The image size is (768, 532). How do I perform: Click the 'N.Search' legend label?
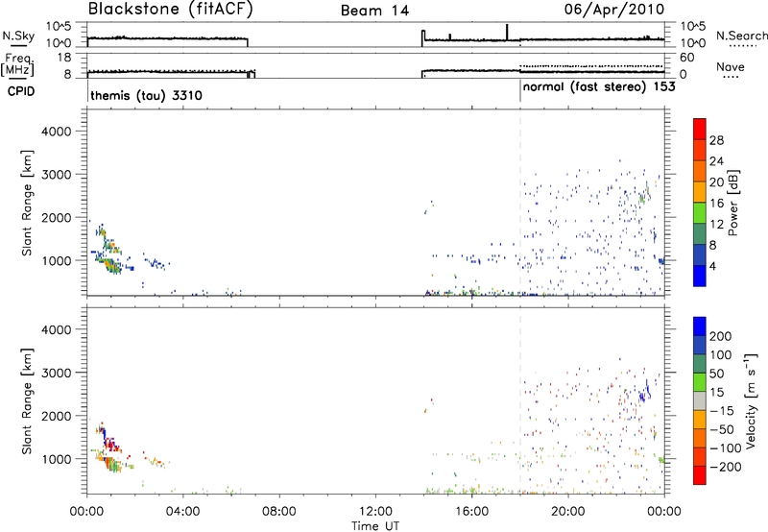pyautogui.click(x=742, y=36)
